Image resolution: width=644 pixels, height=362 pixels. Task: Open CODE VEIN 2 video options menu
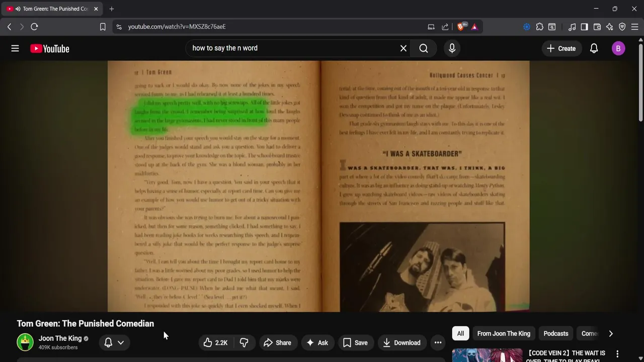617,354
